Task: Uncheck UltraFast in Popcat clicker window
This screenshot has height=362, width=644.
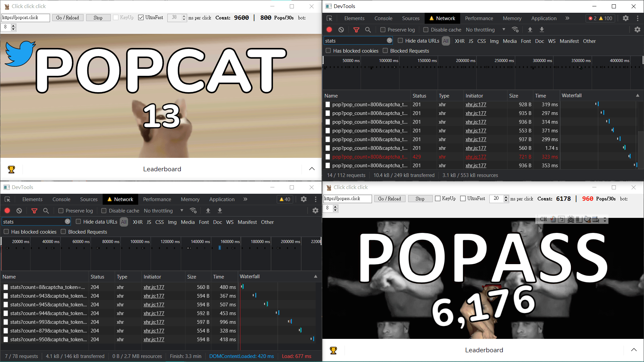Action: [x=141, y=18]
